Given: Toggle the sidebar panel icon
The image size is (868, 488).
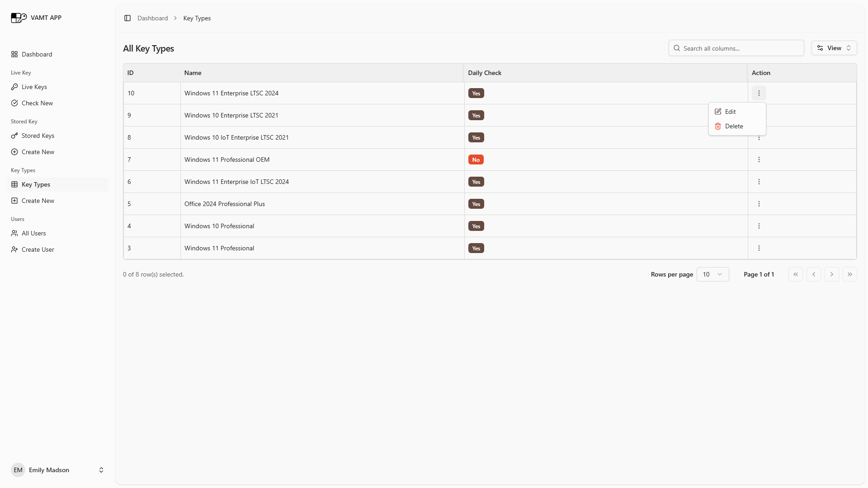Looking at the screenshot, I should pos(127,18).
